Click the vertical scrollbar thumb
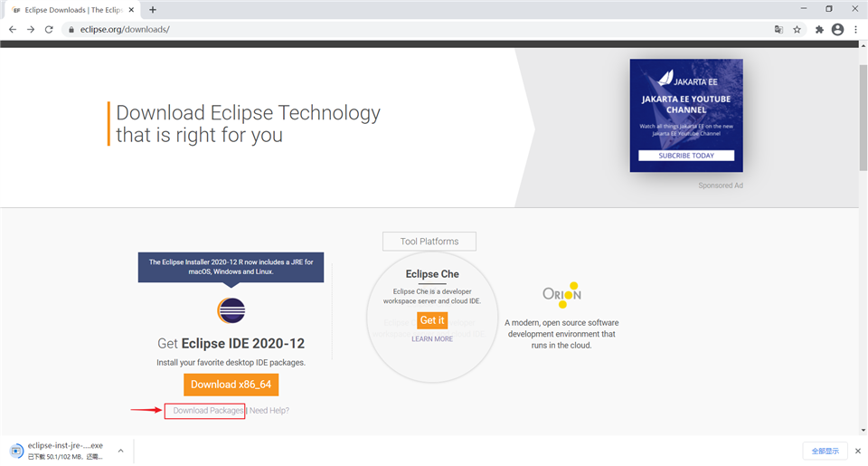 click(x=863, y=118)
